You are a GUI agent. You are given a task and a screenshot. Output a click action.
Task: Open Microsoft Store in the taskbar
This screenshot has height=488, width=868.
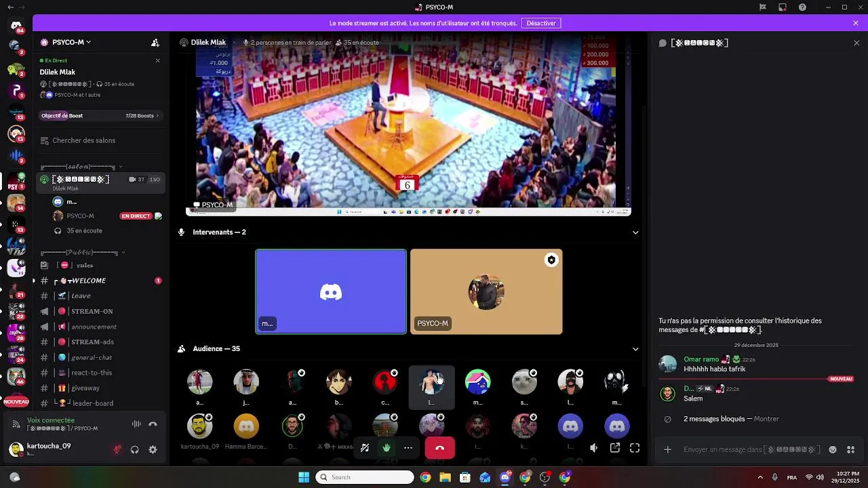pos(465,477)
